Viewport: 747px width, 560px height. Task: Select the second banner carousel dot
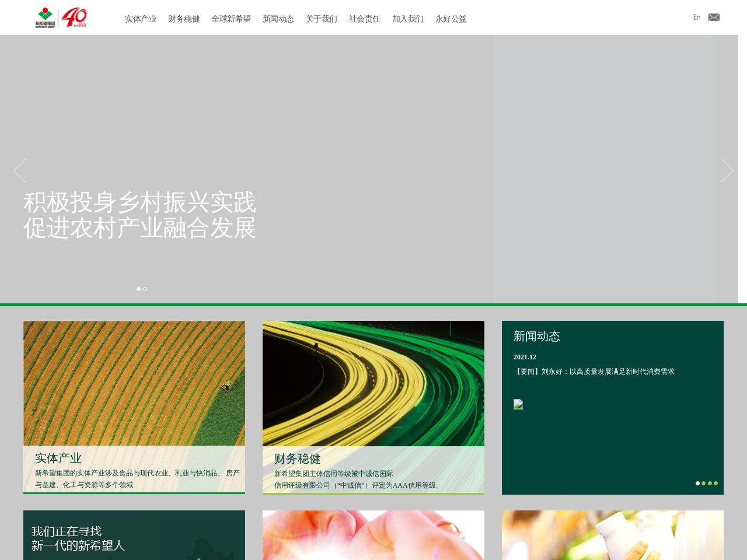coord(145,289)
